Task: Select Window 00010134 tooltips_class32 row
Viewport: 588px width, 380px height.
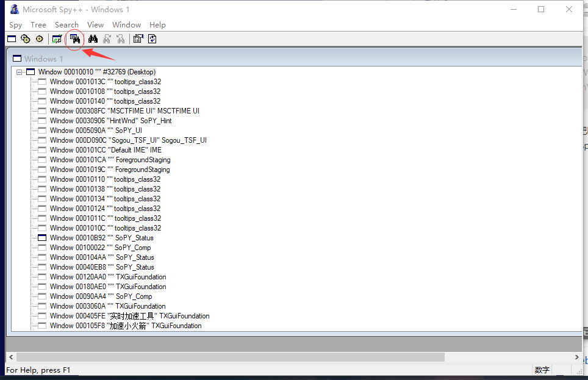Action: pos(105,199)
